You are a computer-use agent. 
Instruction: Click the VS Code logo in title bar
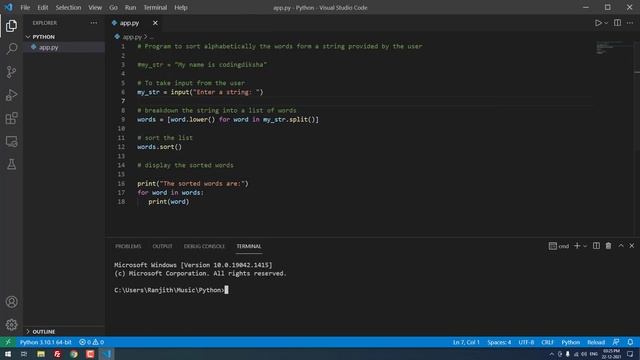8,7
